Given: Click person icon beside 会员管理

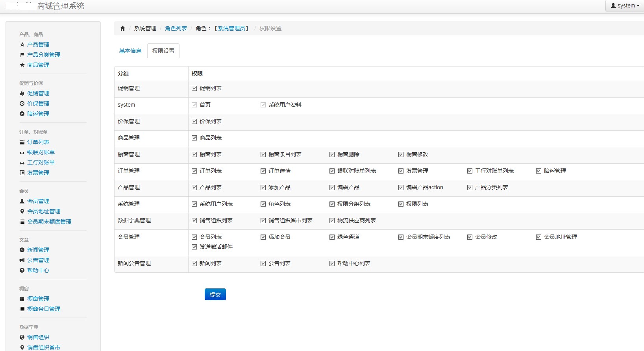Looking at the screenshot, I should pos(22,201).
